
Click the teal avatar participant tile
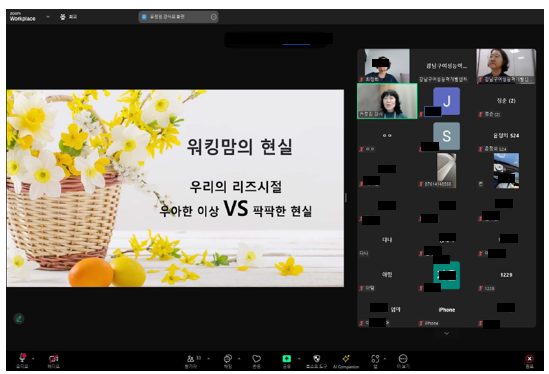[x=446, y=276]
